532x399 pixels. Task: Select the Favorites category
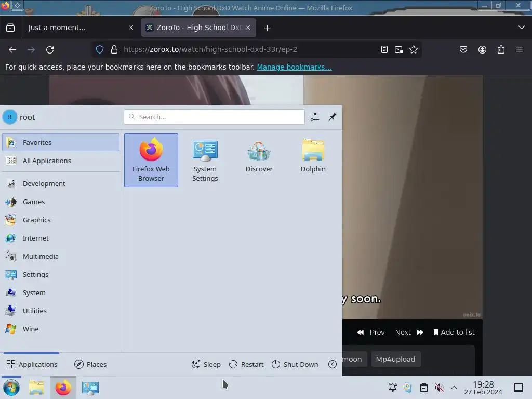pyautogui.click(x=61, y=142)
